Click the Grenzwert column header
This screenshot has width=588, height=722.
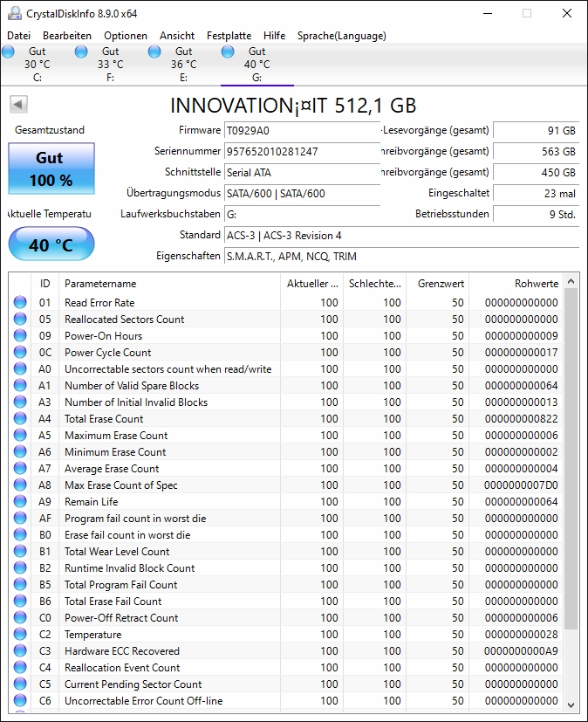(x=438, y=283)
